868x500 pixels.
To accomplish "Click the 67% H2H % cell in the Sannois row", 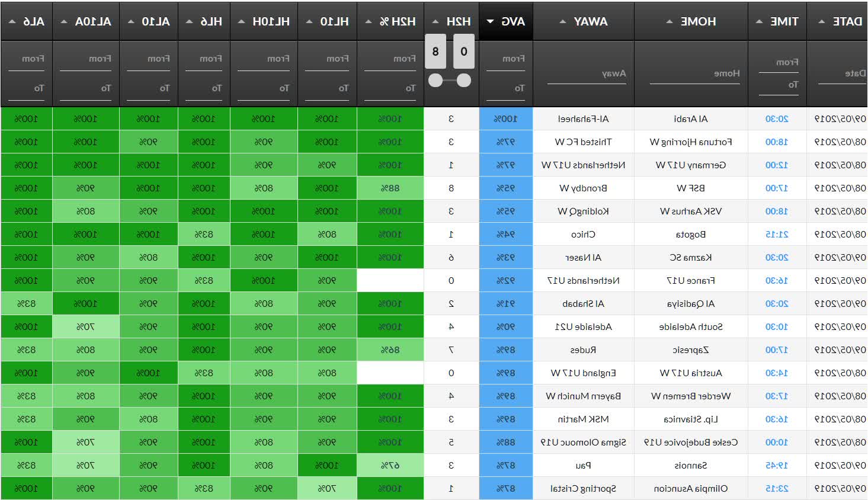I will click(x=390, y=466).
